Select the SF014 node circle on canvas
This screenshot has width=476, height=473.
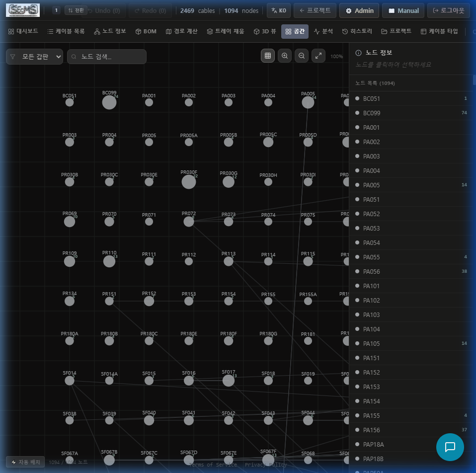click(70, 381)
